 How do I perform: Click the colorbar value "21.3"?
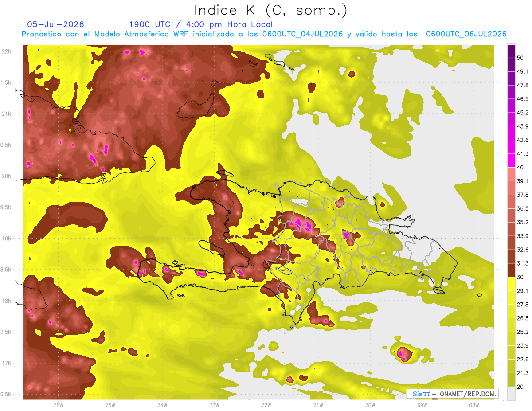(523, 373)
